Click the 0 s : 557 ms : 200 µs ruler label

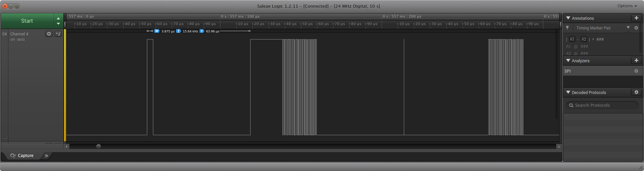click(402, 16)
